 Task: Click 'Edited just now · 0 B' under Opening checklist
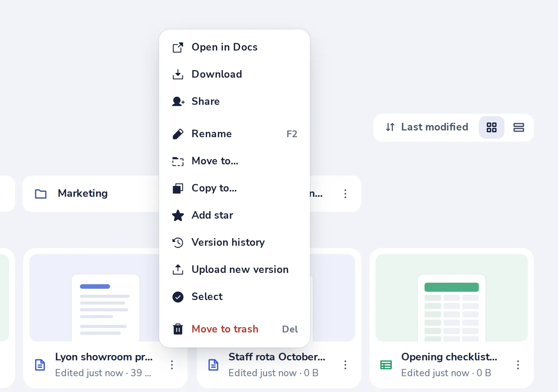point(446,373)
